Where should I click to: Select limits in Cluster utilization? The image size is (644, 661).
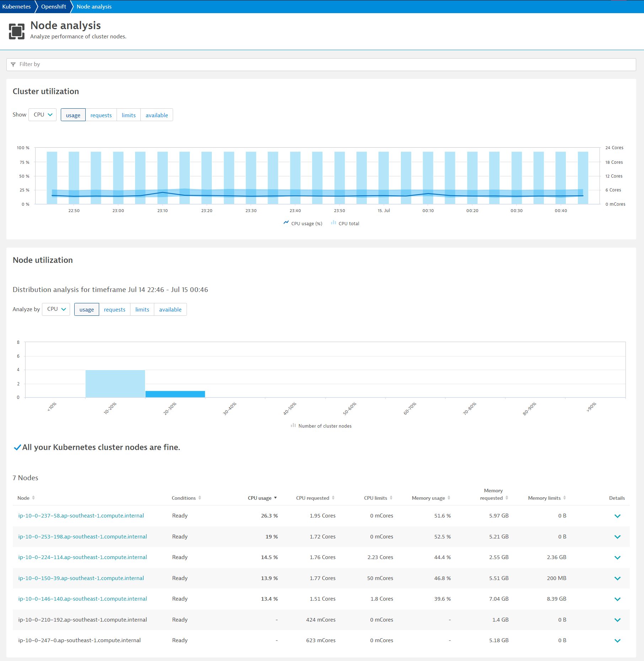129,115
